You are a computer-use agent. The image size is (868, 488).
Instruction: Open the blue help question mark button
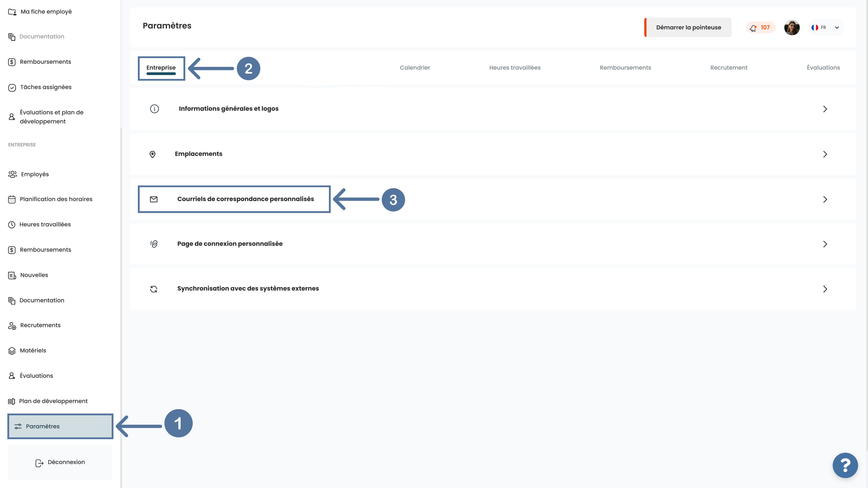pos(845,465)
